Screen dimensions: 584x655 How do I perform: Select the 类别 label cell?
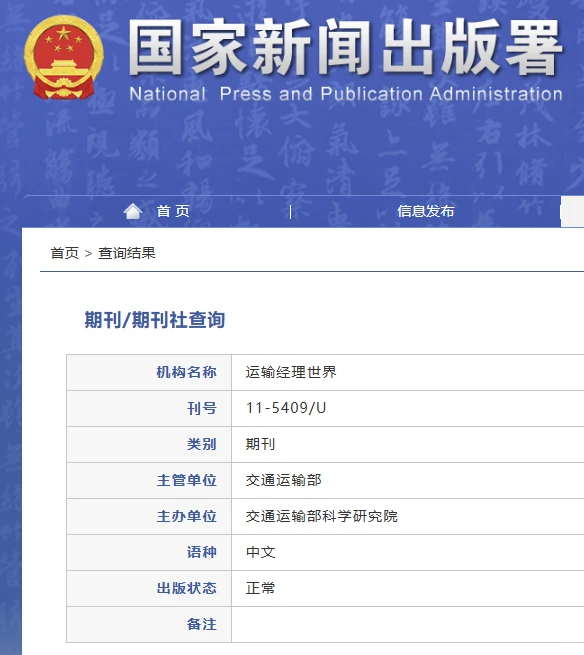click(x=149, y=444)
